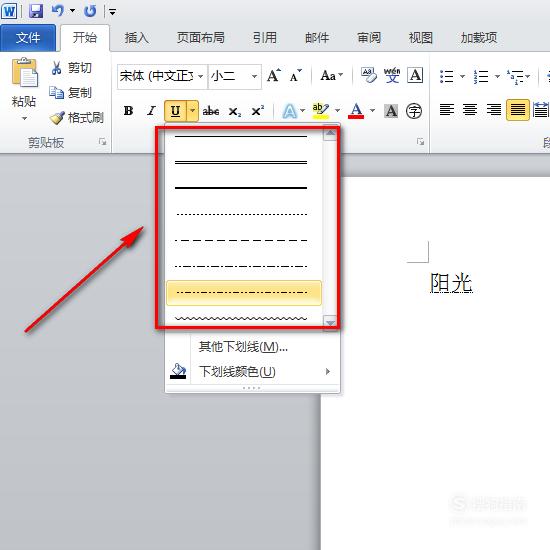Click the Paste clipboard icon
The width and height of the screenshot is (550, 550).
click(x=24, y=73)
